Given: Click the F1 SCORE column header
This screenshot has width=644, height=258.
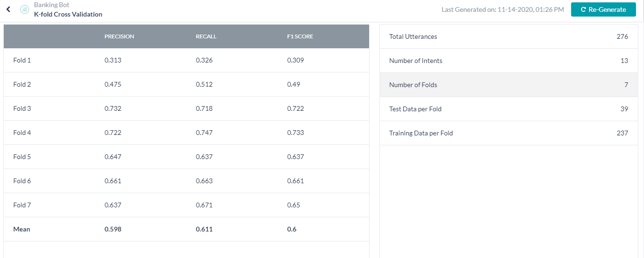Looking at the screenshot, I should pyautogui.click(x=300, y=36).
